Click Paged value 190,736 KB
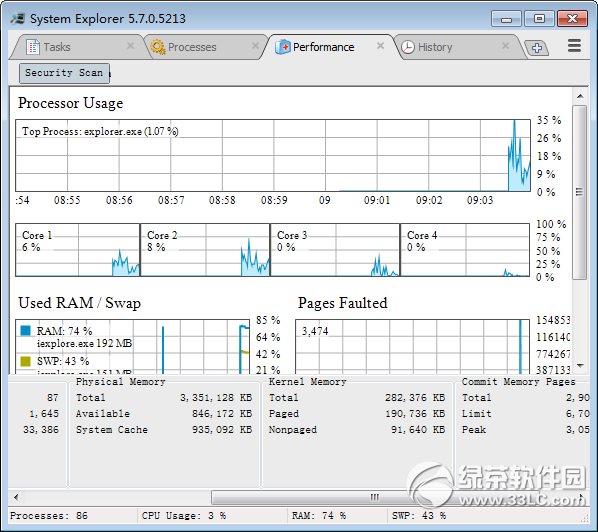The image size is (598, 532). pos(415,414)
